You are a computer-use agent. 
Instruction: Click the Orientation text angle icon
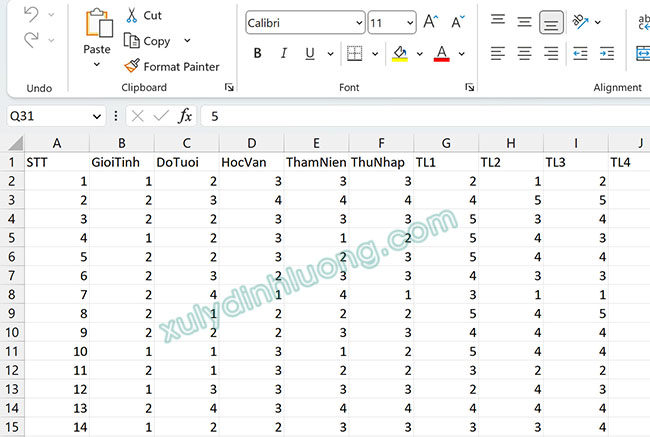[x=581, y=21]
